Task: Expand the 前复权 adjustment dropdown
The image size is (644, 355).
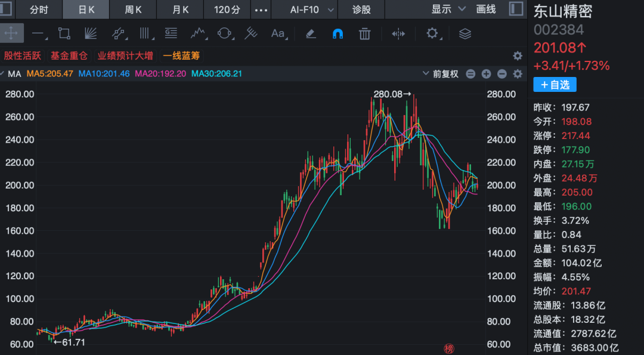Action: (441, 74)
